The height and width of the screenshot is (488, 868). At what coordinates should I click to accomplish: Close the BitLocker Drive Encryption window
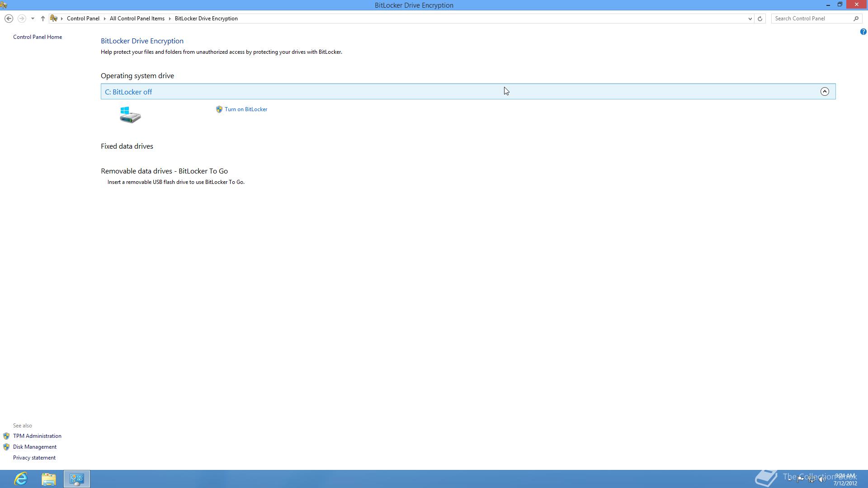pyautogui.click(x=857, y=5)
